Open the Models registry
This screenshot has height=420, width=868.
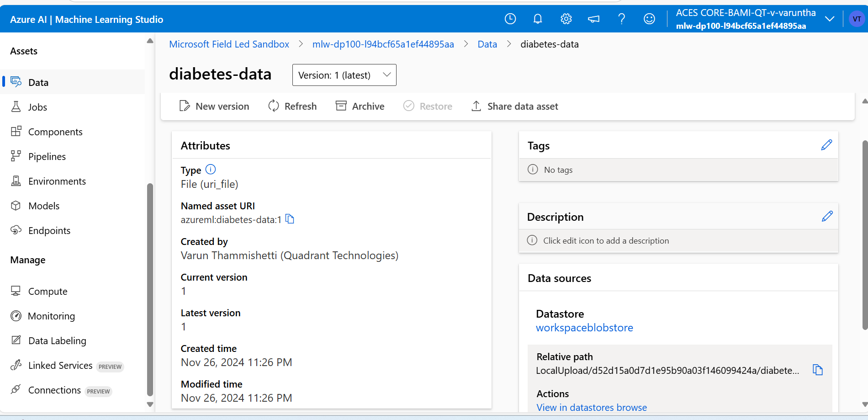tap(44, 206)
